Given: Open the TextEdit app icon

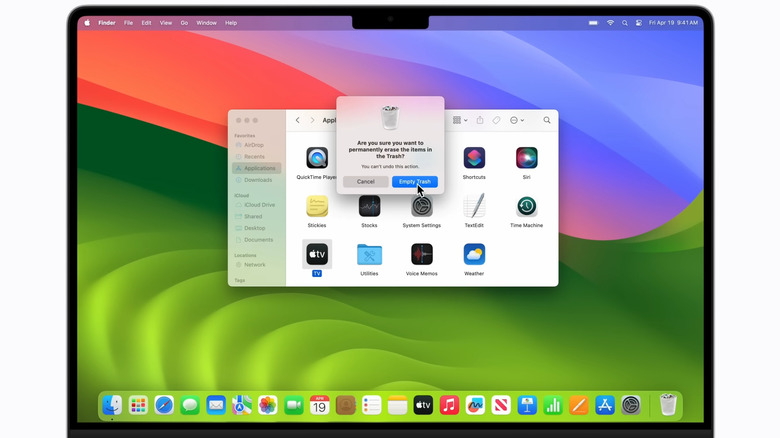Looking at the screenshot, I should (x=474, y=207).
